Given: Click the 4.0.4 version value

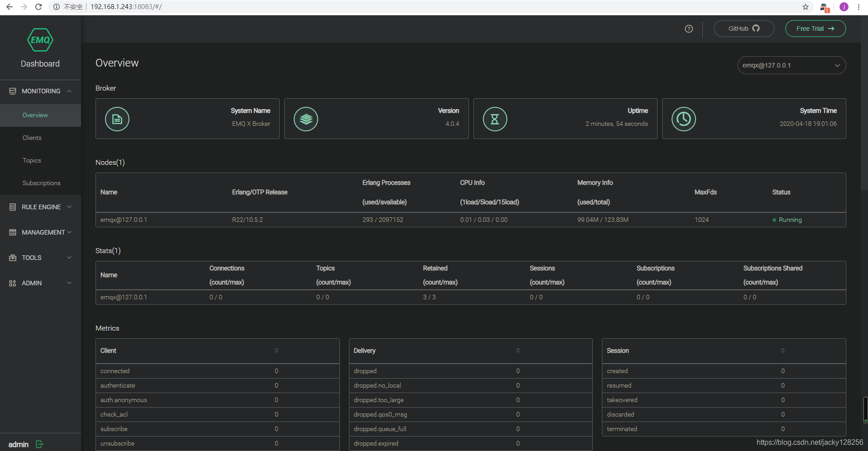Looking at the screenshot, I should [x=452, y=124].
